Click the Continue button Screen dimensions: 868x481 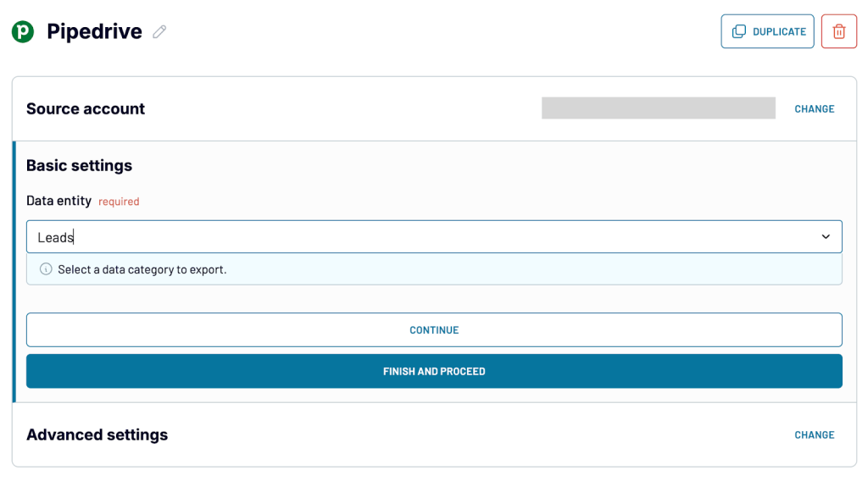[434, 330]
